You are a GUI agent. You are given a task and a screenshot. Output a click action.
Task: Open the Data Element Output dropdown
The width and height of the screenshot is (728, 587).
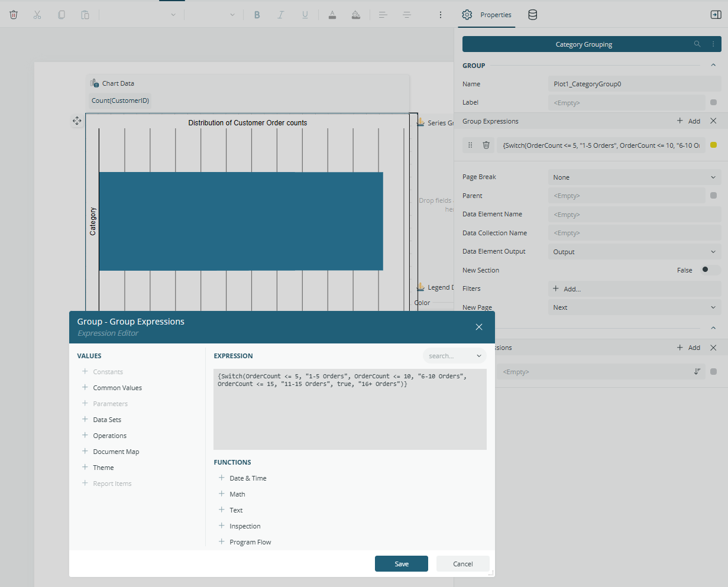pos(635,252)
